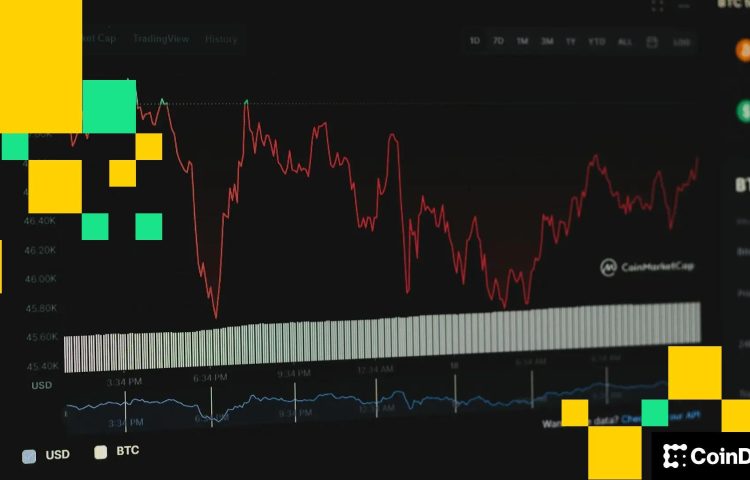
Task: Enable the LOG scale option
Action: 681,42
